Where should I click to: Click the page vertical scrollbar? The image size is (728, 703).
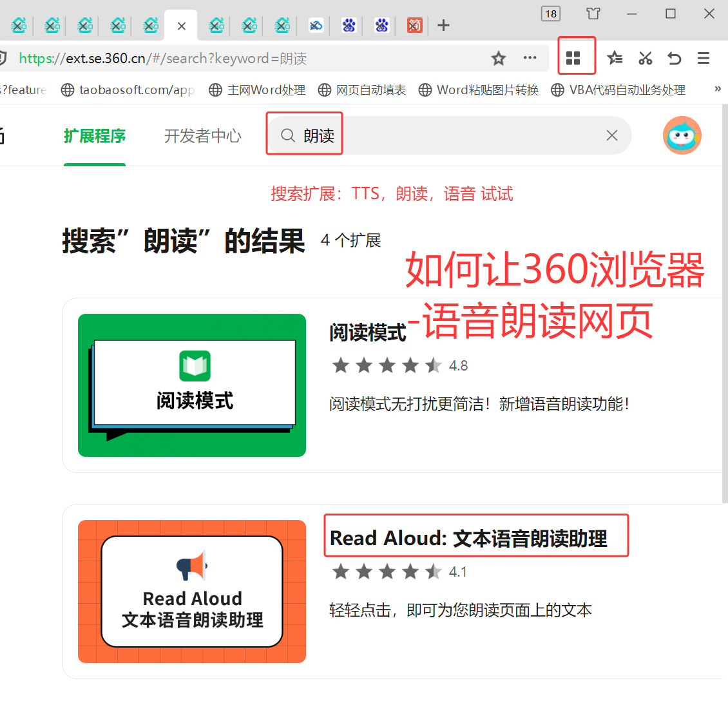(x=725, y=303)
